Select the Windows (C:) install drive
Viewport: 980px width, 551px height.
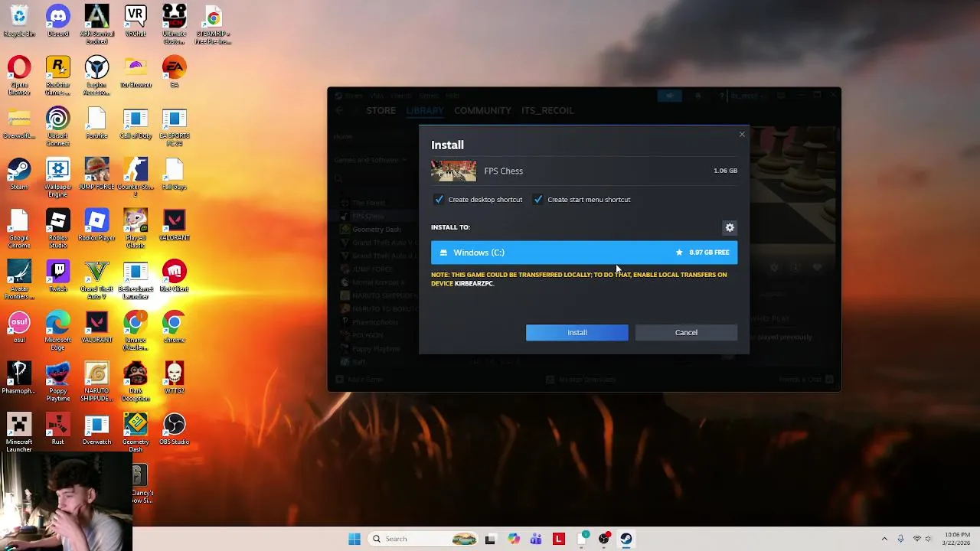pos(584,253)
